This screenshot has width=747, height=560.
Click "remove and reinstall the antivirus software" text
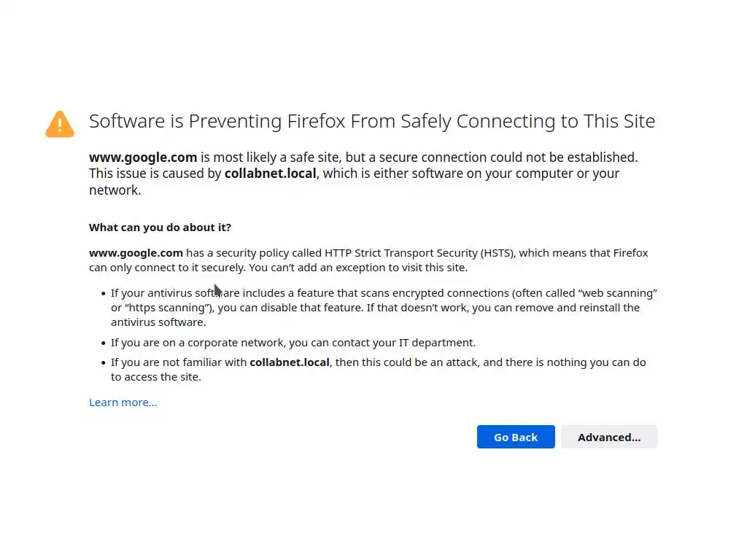pos(569,308)
